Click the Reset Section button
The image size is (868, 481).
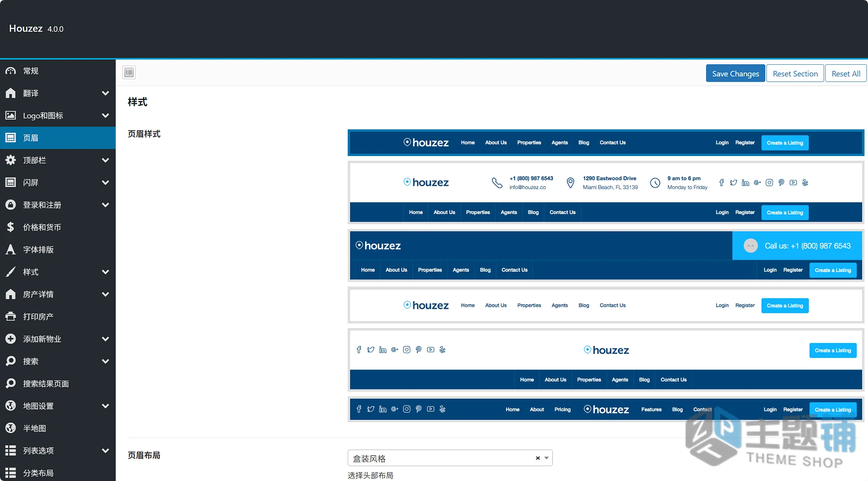point(795,73)
